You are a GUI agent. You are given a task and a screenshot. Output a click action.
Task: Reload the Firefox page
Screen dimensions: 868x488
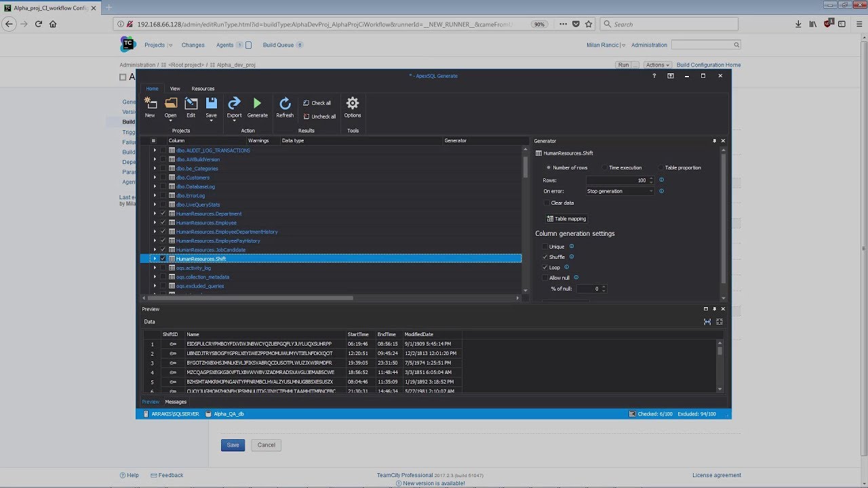[x=39, y=24]
